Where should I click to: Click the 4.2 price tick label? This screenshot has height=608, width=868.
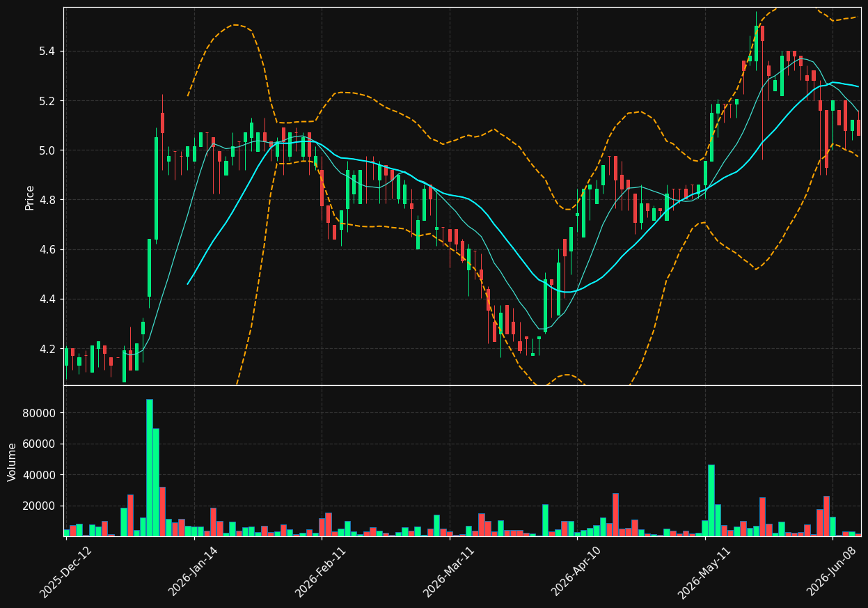pyautogui.click(x=47, y=349)
